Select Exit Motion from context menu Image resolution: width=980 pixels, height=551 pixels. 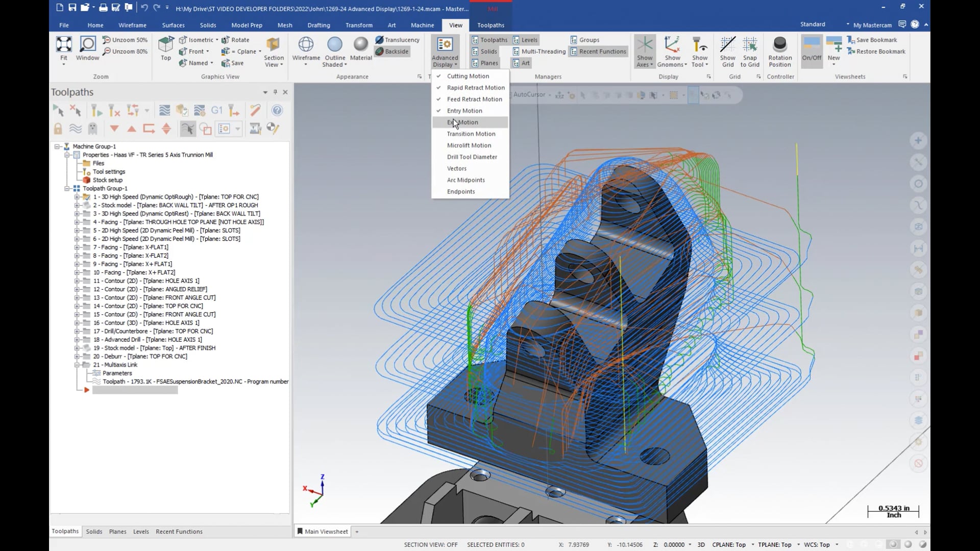pos(463,122)
